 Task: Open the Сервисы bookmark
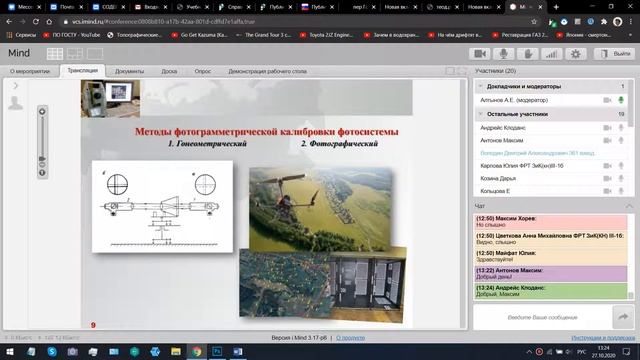coord(22,35)
